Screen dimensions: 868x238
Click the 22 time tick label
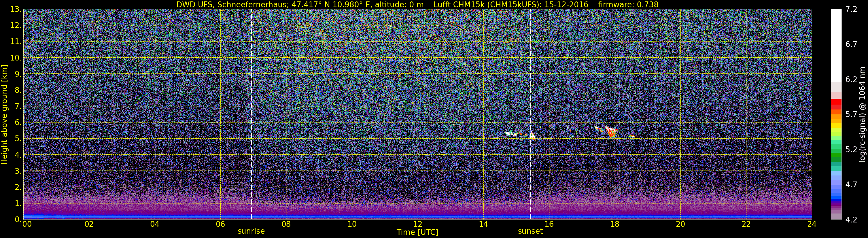pos(746,224)
